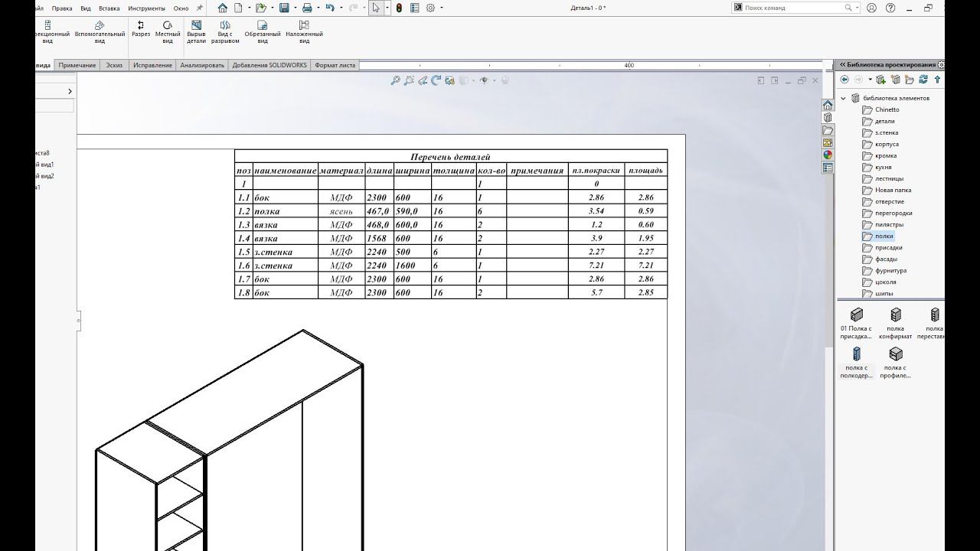The width and height of the screenshot is (980, 551).
Task: Click the Rotate view icon in view toolbar
Action: (x=436, y=80)
